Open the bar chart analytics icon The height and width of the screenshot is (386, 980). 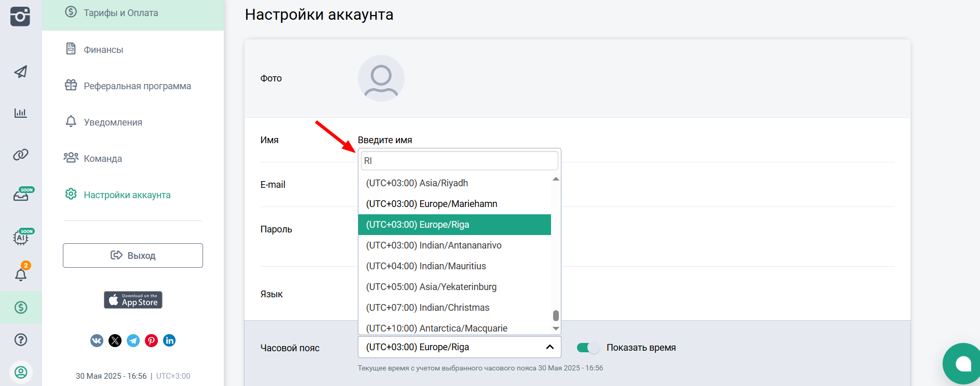[x=21, y=113]
